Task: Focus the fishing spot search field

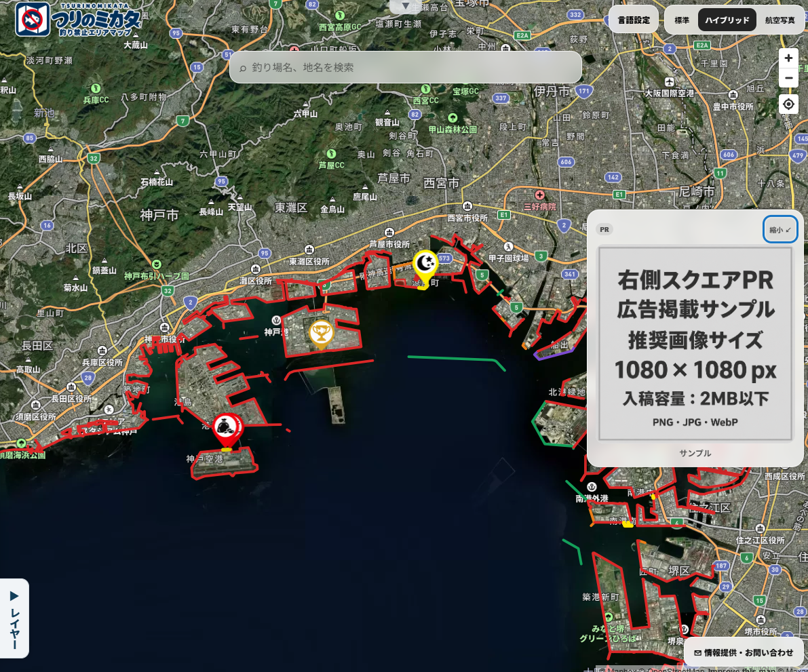Action: tap(406, 67)
